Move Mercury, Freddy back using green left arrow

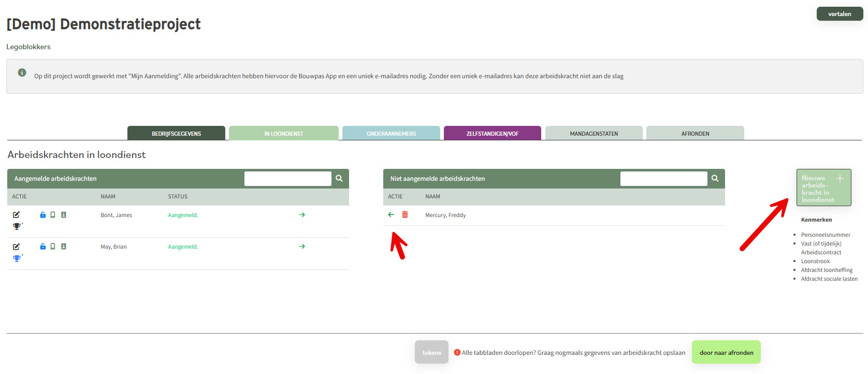point(391,214)
